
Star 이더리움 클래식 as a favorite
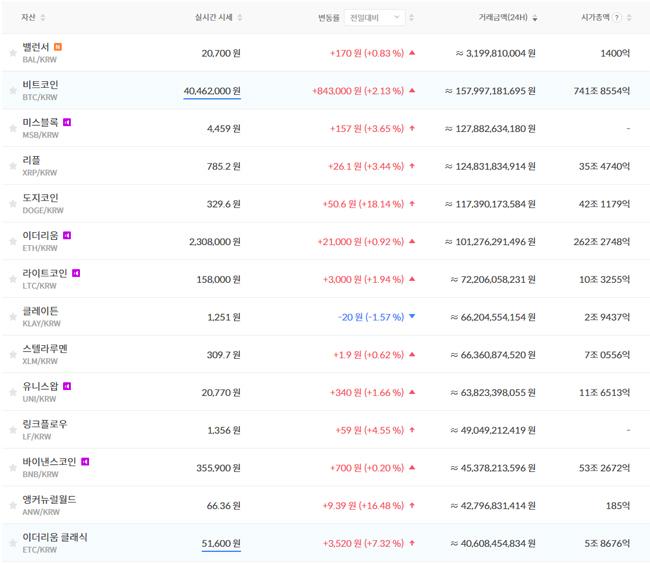[x=12, y=543]
